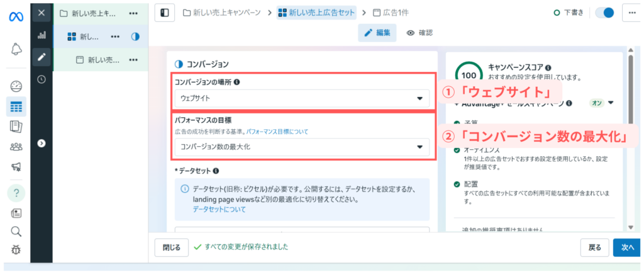Toggle the sidebar panel layout button
Viewport: 644px width, 274px height.
(164, 13)
